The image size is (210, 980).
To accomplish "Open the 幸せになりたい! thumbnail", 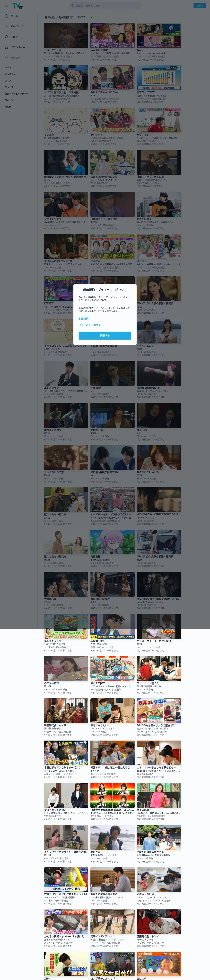I will (112, 711).
